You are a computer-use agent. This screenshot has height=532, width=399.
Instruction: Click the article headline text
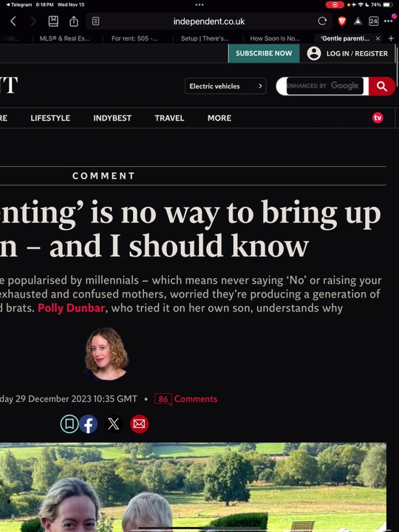pyautogui.click(x=191, y=229)
